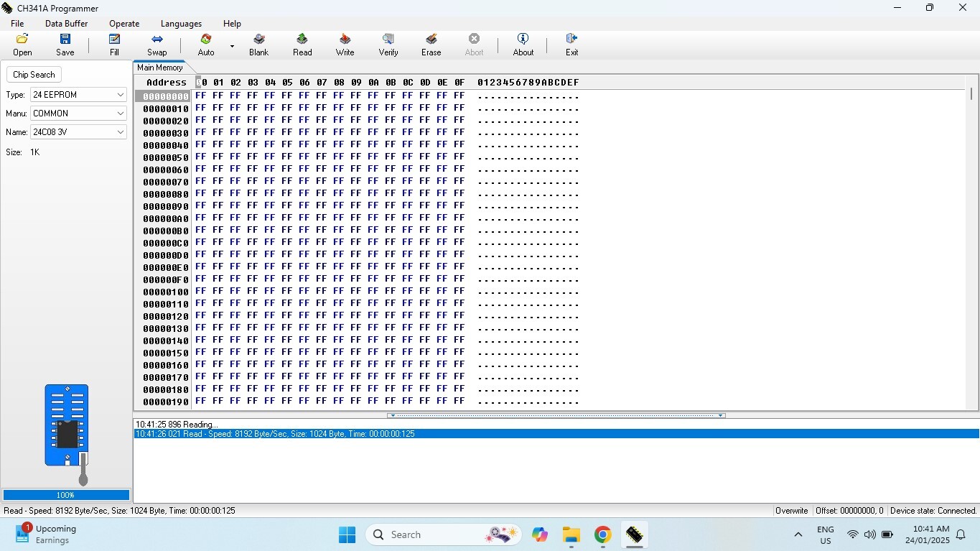Screen dimensions: 980x551
Task: Click the Address column header
Action: (166, 83)
